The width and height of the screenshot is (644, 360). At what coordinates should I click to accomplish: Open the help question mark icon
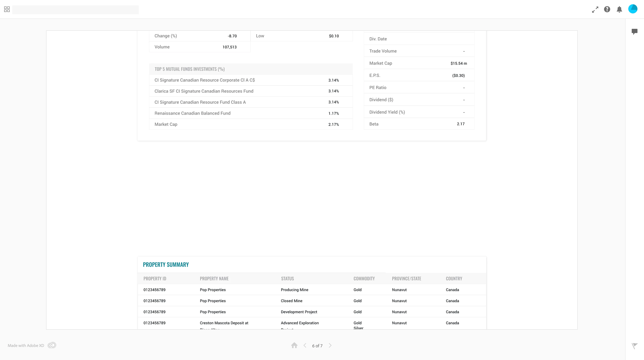pyautogui.click(x=607, y=9)
